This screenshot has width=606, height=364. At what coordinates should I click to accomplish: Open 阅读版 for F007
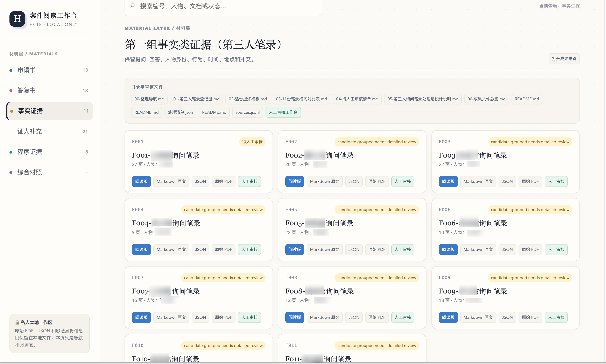click(141, 317)
